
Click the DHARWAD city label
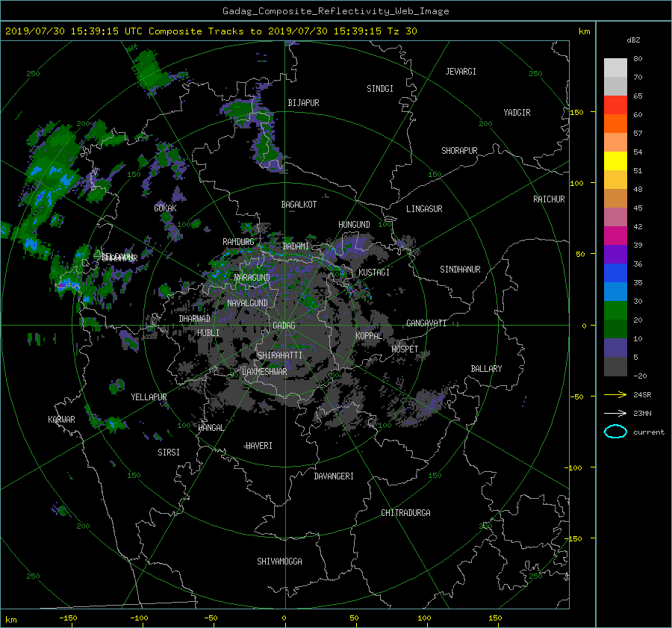195,319
